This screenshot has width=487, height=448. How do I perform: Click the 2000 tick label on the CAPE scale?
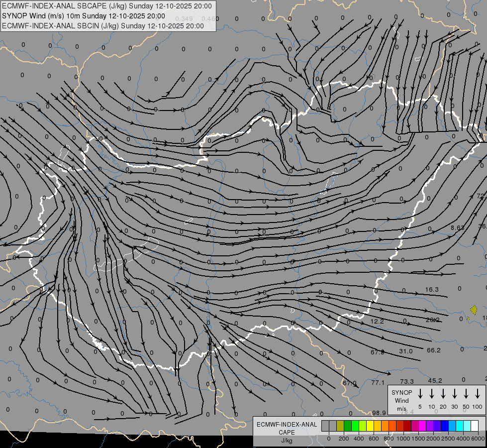tap(433, 439)
